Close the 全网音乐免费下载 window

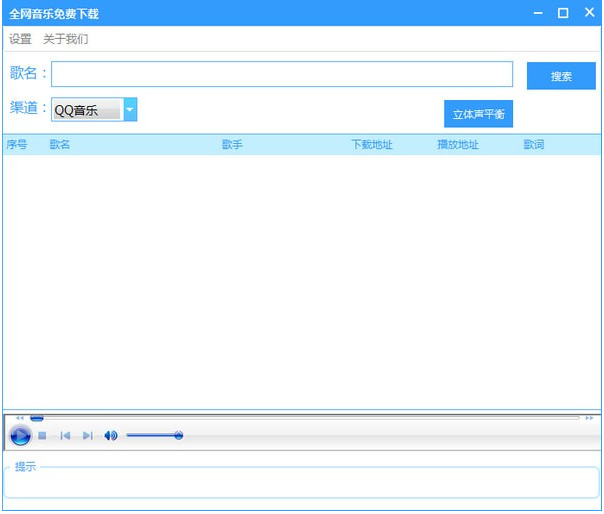click(x=589, y=12)
